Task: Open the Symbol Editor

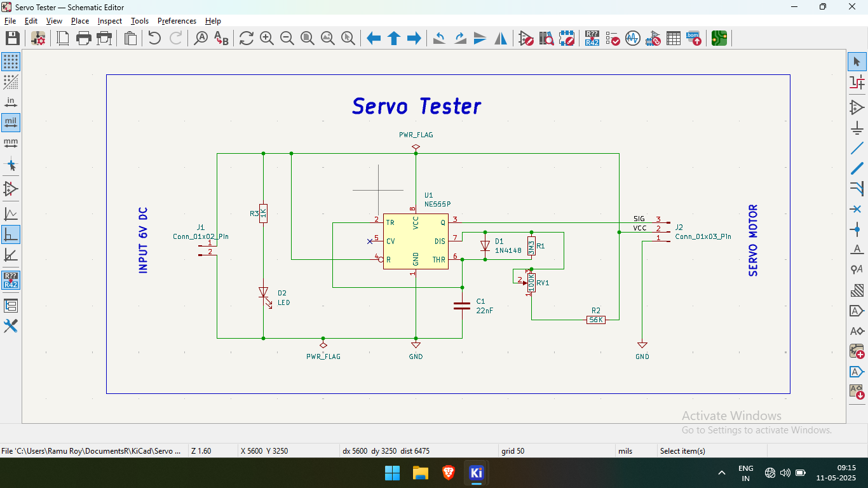Action: (526, 38)
